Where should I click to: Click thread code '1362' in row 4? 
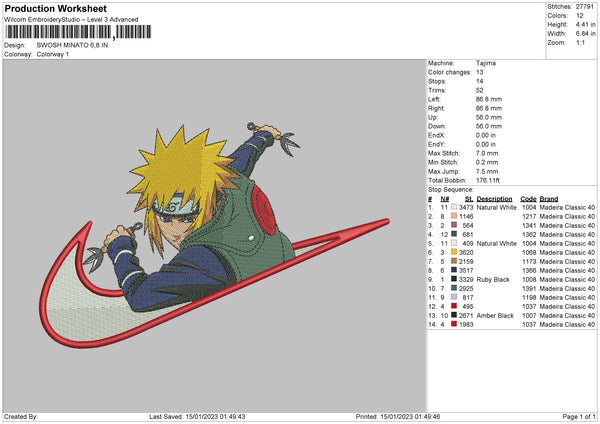[x=529, y=235]
